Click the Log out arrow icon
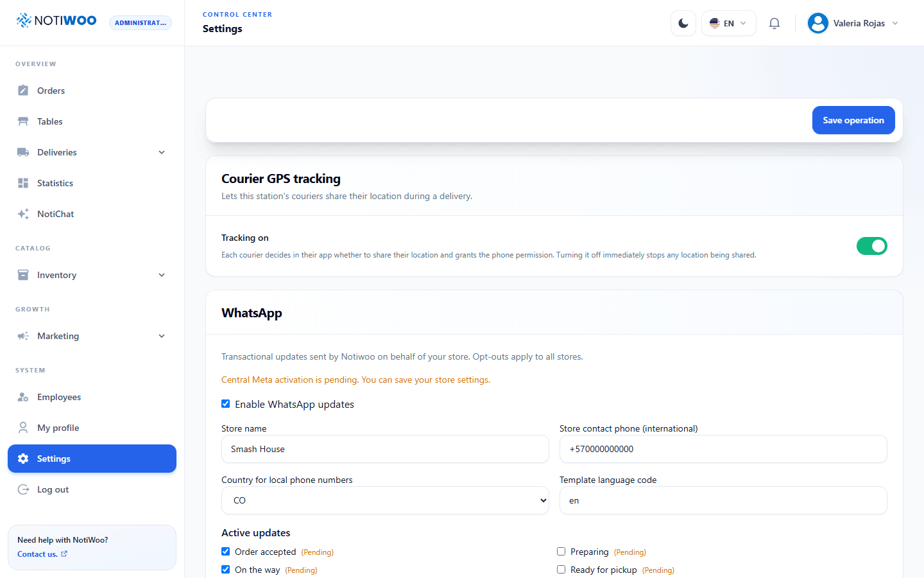Viewport: 924px width, 578px height. [23, 489]
